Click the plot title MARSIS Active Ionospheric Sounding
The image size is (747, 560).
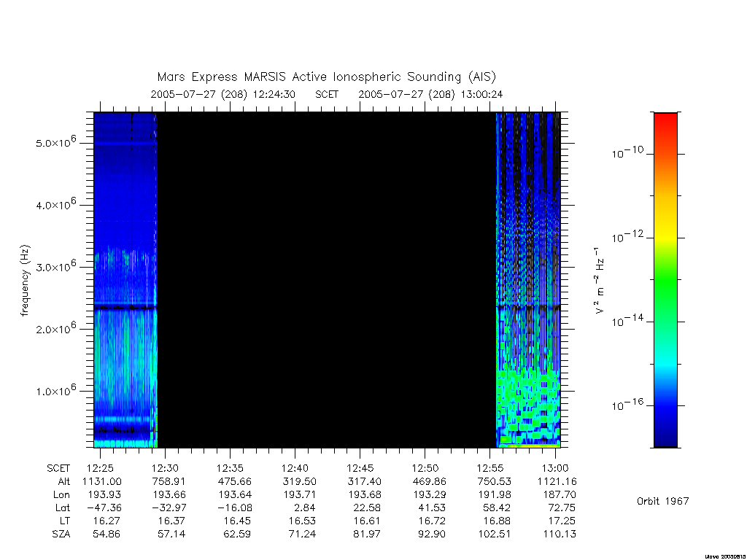pos(326,77)
